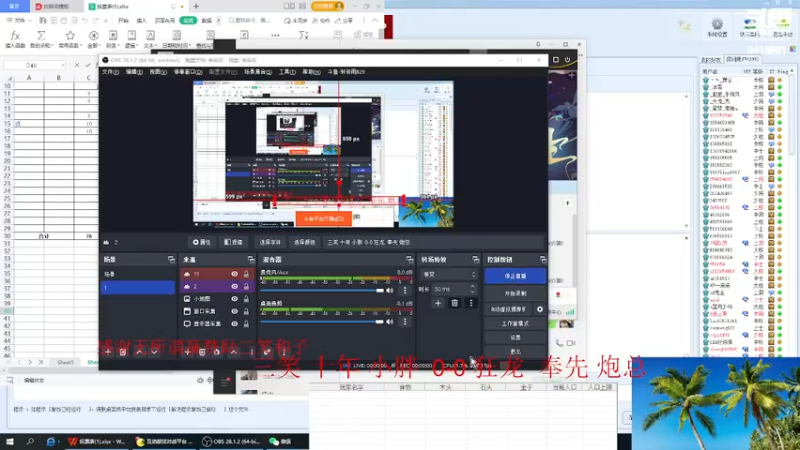Click the 桌面音频 volume slider
The image size is (800, 450).
(x=322, y=321)
